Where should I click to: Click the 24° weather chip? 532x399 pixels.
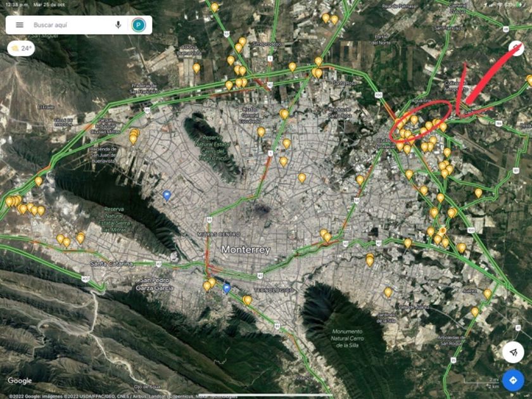click(21, 49)
